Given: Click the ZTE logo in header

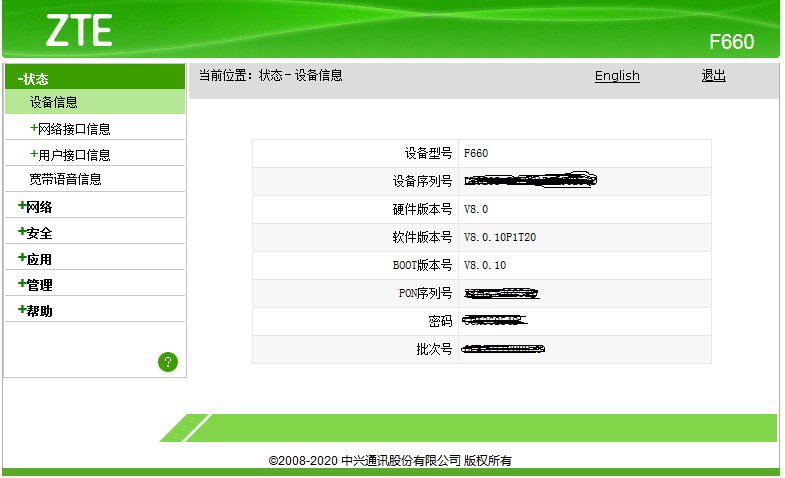Looking at the screenshot, I should 79,30.
